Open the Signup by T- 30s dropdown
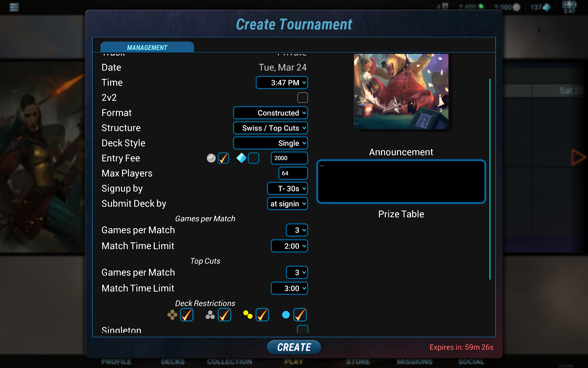The image size is (588, 368). (x=287, y=188)
